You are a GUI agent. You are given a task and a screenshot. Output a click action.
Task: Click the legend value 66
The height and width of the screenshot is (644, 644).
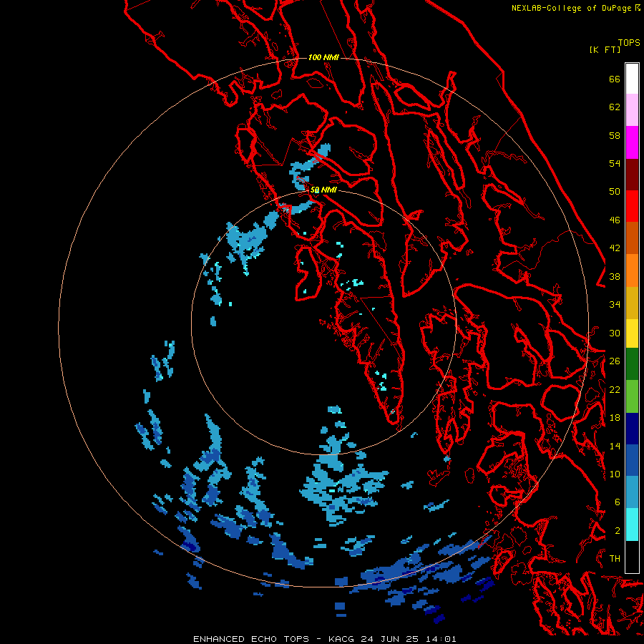(615, 79)
